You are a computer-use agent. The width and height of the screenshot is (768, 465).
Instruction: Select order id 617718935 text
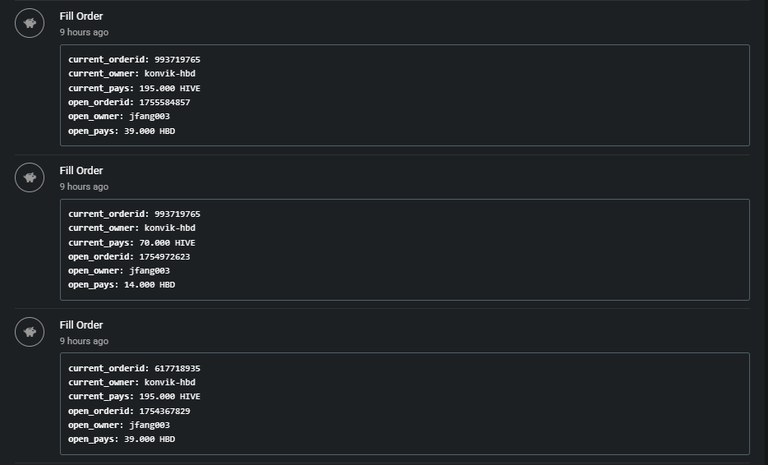coord(177,368)
